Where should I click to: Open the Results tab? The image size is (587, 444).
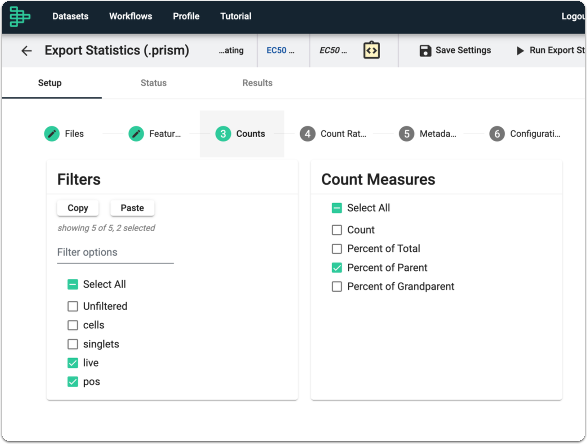pos(257,83)
